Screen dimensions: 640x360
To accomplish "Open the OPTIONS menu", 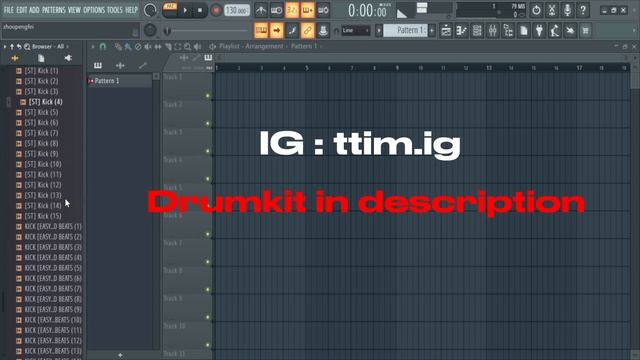I will [x=94, y=10].
